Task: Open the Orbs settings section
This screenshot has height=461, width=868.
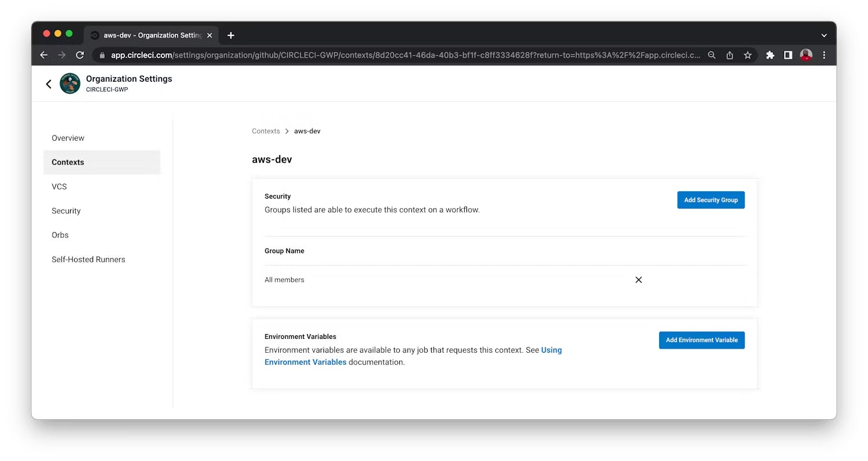Action: tap(60, 235)
